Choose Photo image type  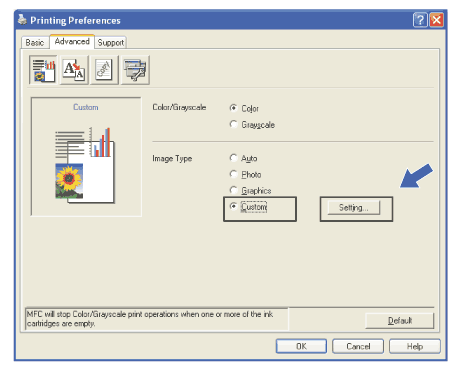coord(233,174)
